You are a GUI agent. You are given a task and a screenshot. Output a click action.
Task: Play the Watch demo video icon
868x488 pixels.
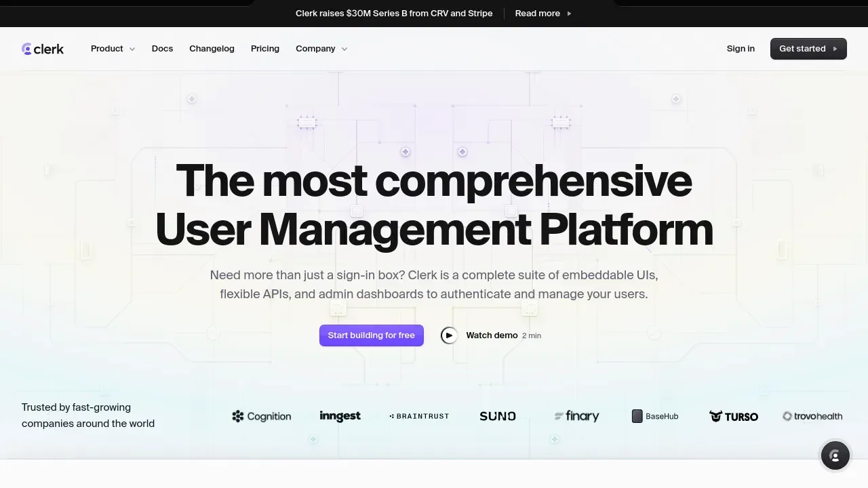click(449, 335)
